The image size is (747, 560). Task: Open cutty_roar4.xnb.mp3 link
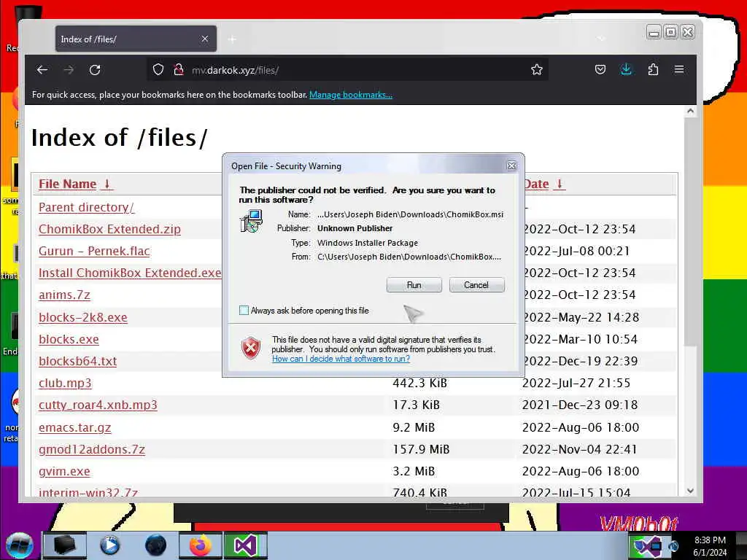pos(98,405)
